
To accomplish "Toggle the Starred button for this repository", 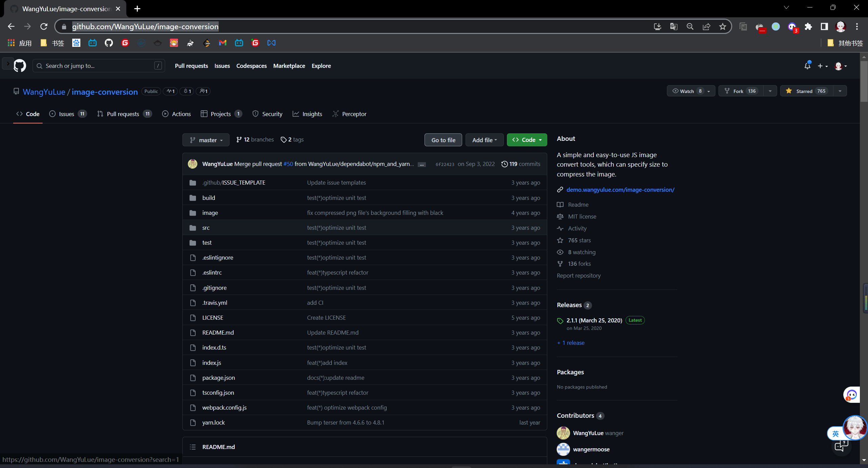I will (806, 91).
